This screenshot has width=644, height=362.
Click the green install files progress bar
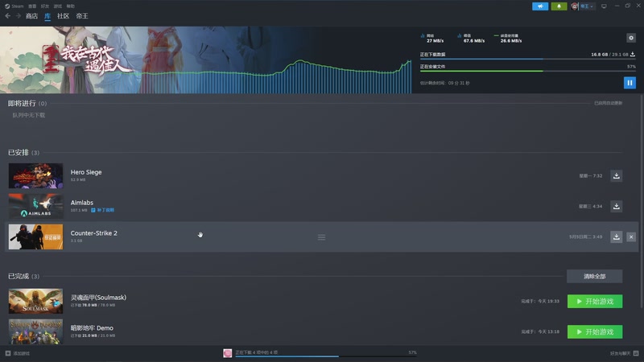coord(528,71)
